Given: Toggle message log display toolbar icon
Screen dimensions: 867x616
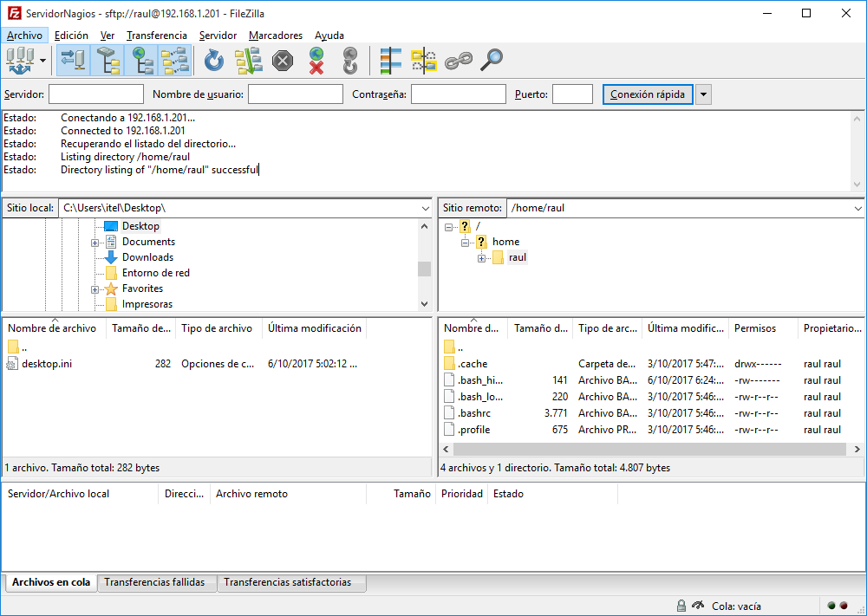Looking at the screenshot, I should click(73, 61).
